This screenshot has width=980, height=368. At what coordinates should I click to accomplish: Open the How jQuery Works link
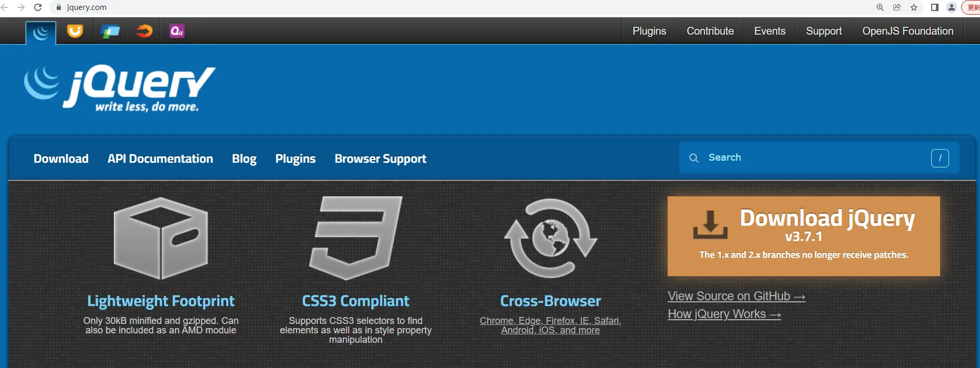pos(724,314)
